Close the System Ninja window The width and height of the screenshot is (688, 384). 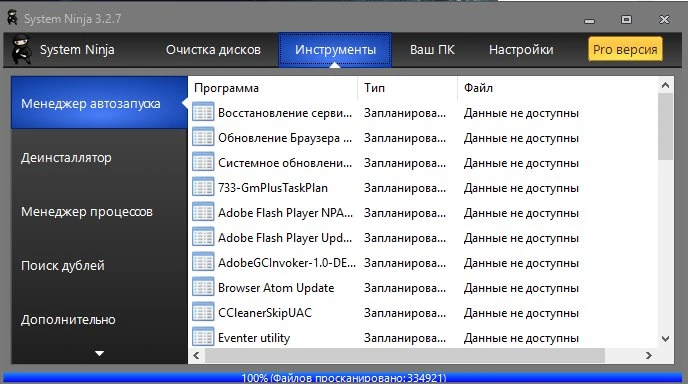(664, 19)
